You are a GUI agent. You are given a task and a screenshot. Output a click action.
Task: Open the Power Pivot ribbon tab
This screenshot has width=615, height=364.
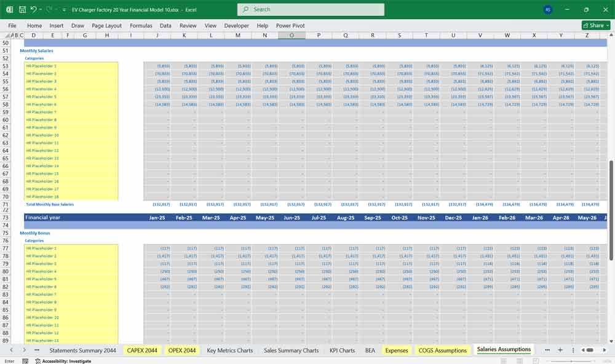tap(290, 26)
